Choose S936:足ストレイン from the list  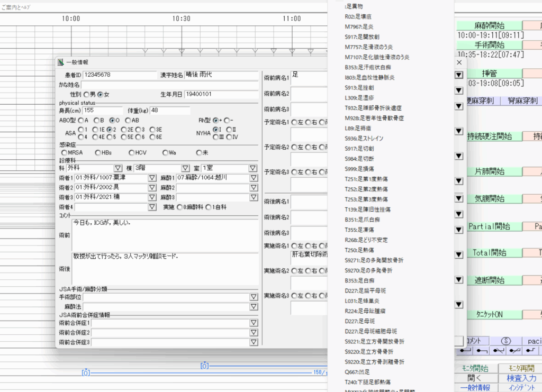(x=364, y=138)
